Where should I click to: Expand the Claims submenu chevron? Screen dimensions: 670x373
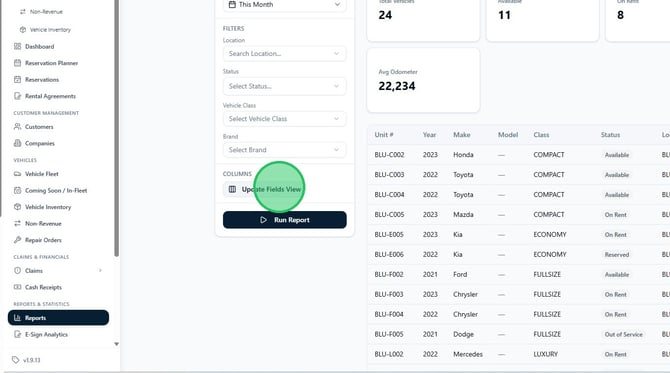pos(101,270)
